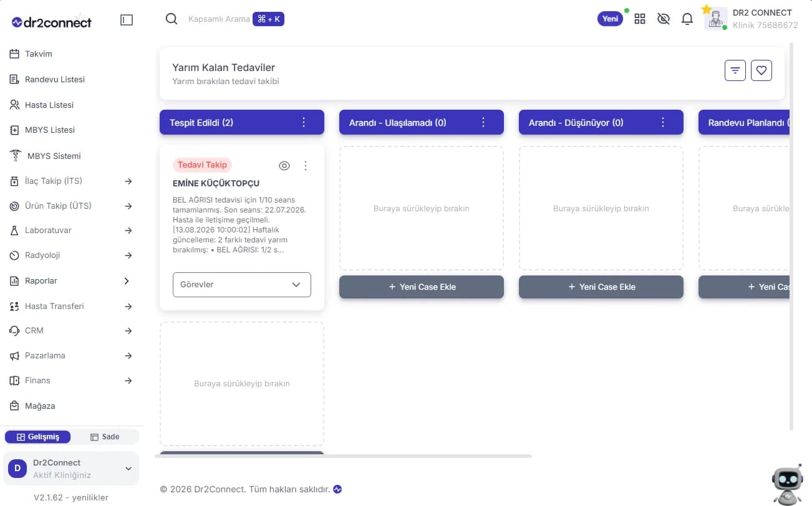
Task: View Emine Küçüktopçu case eye icon
Action: point(284,166)
